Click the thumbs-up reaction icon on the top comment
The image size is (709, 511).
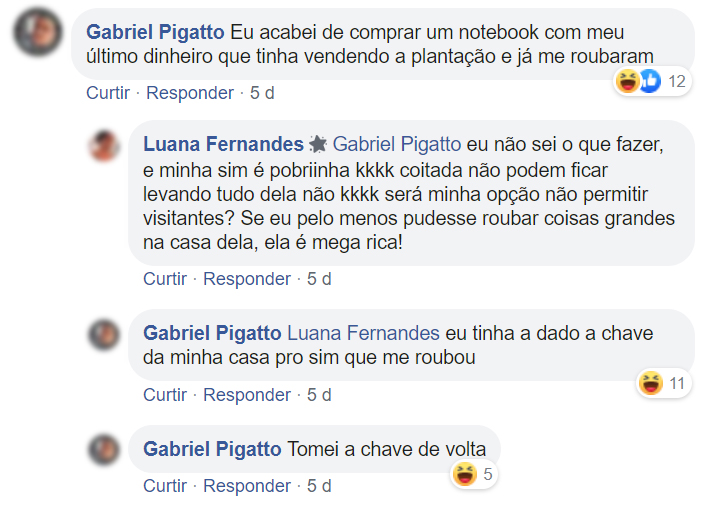(649, 82)
